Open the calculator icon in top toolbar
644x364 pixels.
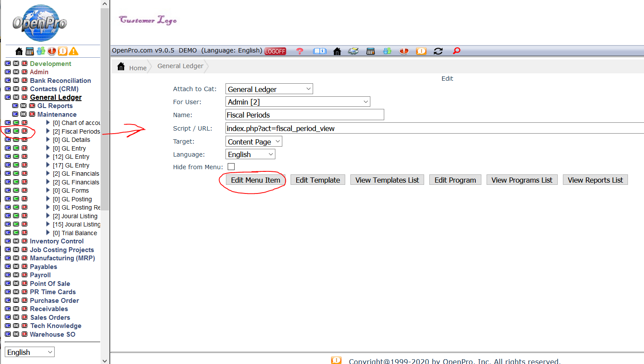(x=370, y=51)
